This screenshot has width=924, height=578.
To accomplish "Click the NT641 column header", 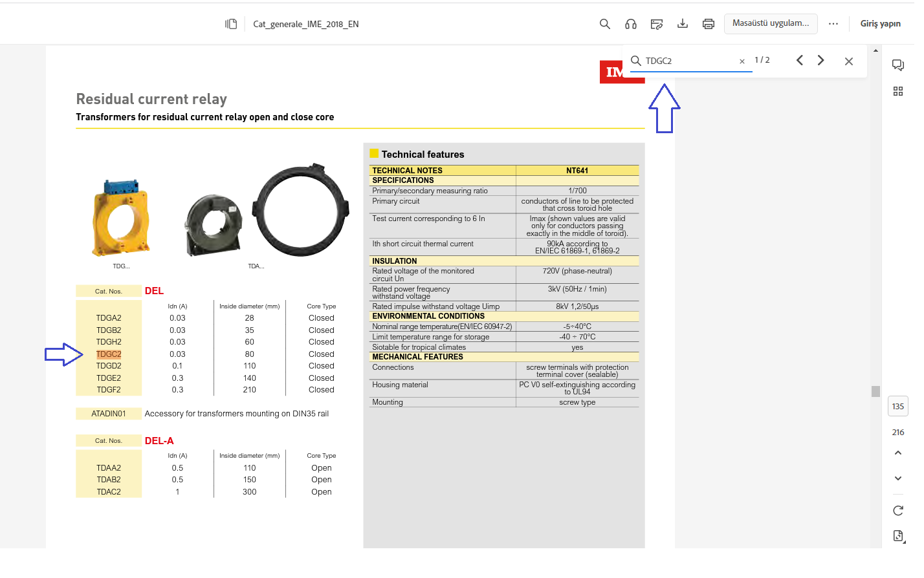I will [577, 171].
